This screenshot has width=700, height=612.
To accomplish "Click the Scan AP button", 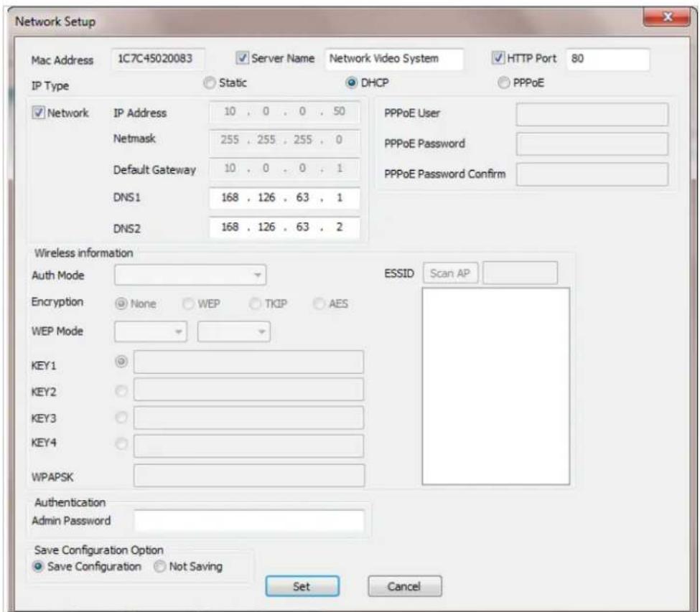I will [x=450, y=273].
